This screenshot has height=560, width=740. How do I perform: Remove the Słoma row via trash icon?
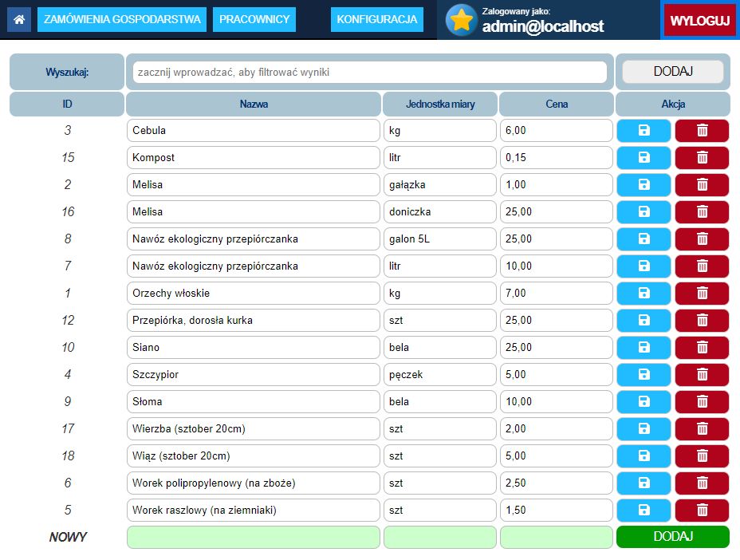coord(702,402)
